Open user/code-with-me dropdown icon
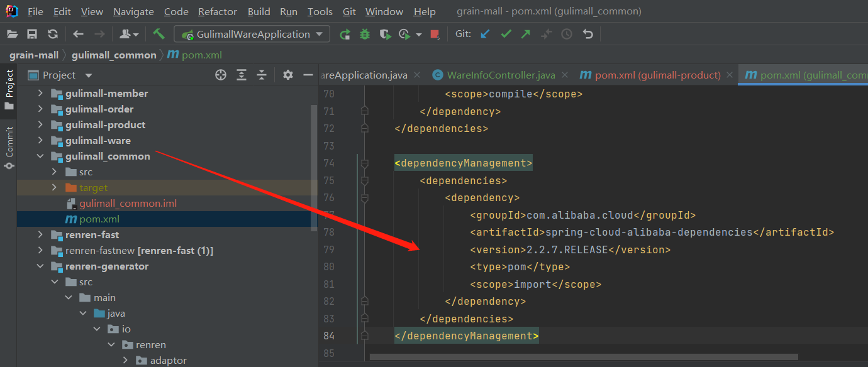Screen dimensions: 868x367 [x=128, y=34]
